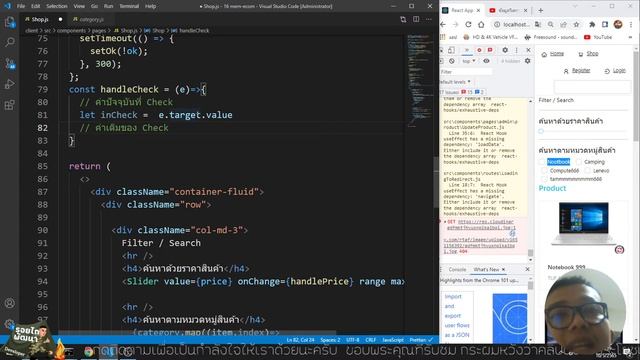640x360 pixels.
Task: Open the Accounts icon in activity bar
Action: [x=9, y=303]
